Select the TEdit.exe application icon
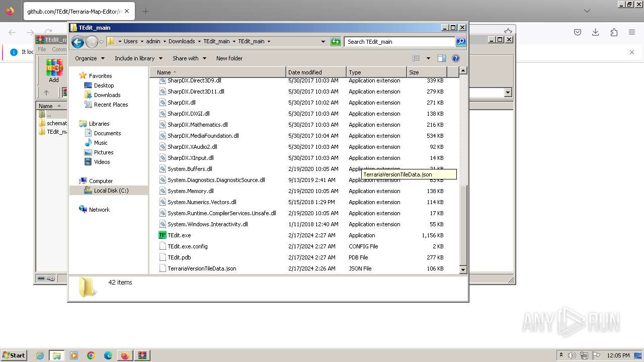The width and height of the screenshot is (644, 362). [163, 235]
